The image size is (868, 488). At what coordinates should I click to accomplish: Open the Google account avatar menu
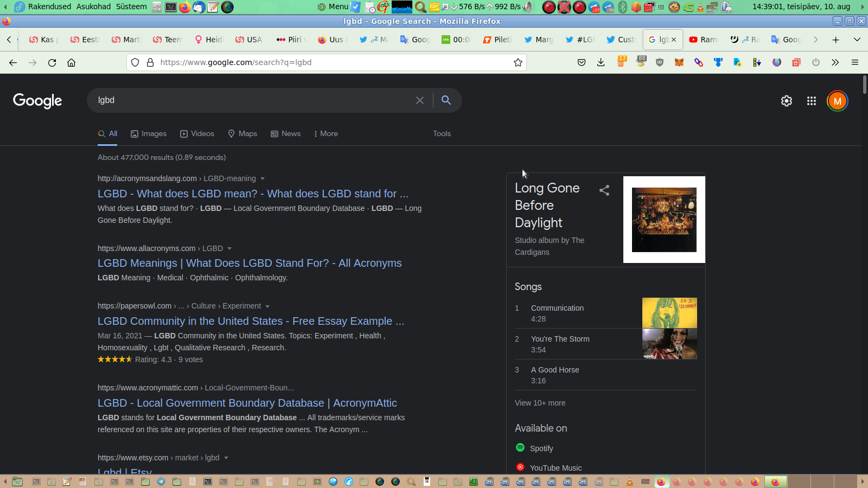coord(838,101)
